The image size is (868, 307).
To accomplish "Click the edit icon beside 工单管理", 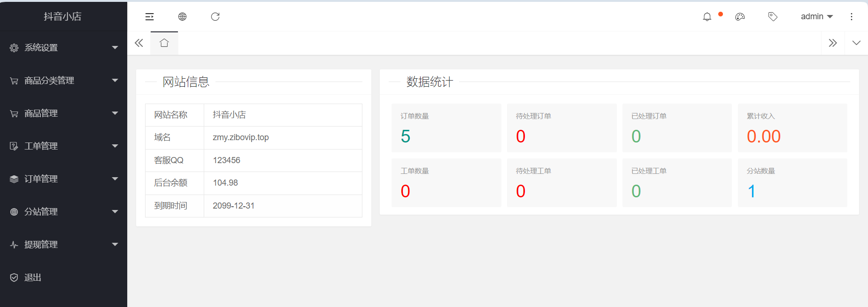I will tap(14, 146).
